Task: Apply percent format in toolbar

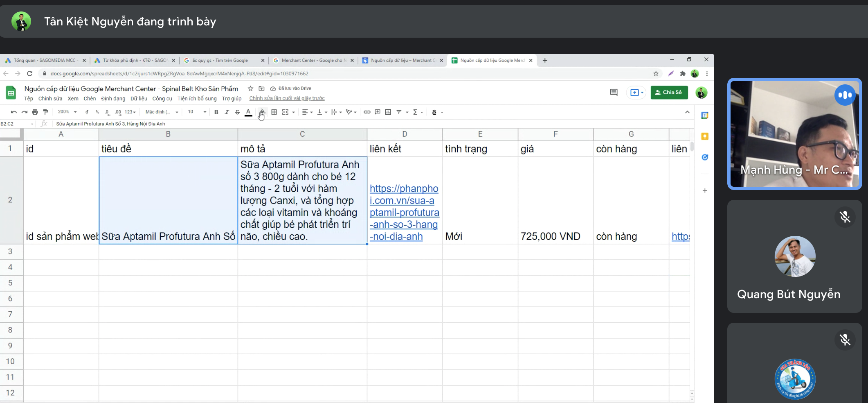Action: 97,112
